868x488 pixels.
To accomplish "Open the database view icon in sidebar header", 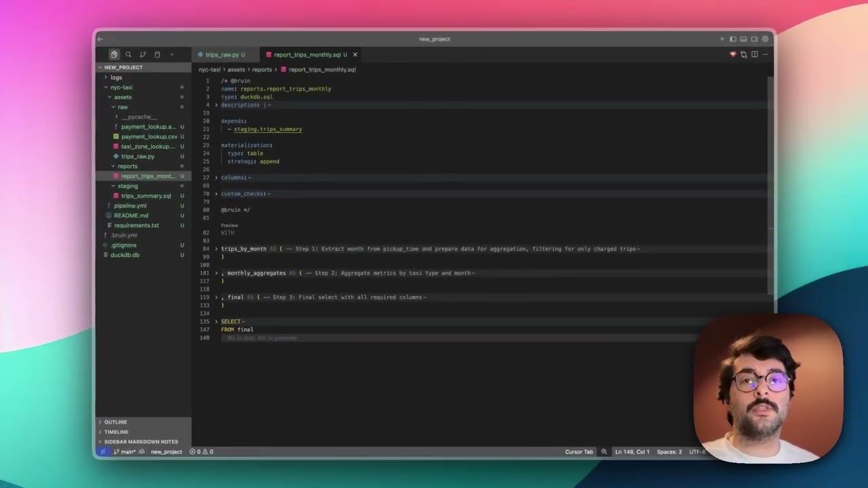I will pyautogui.click(x=157, y=54).
